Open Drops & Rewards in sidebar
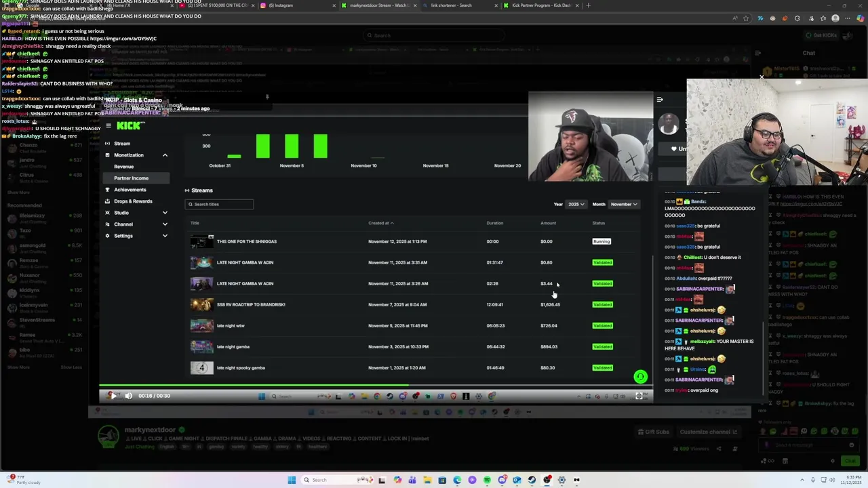The image size is (868, 488). coord(133,201)
